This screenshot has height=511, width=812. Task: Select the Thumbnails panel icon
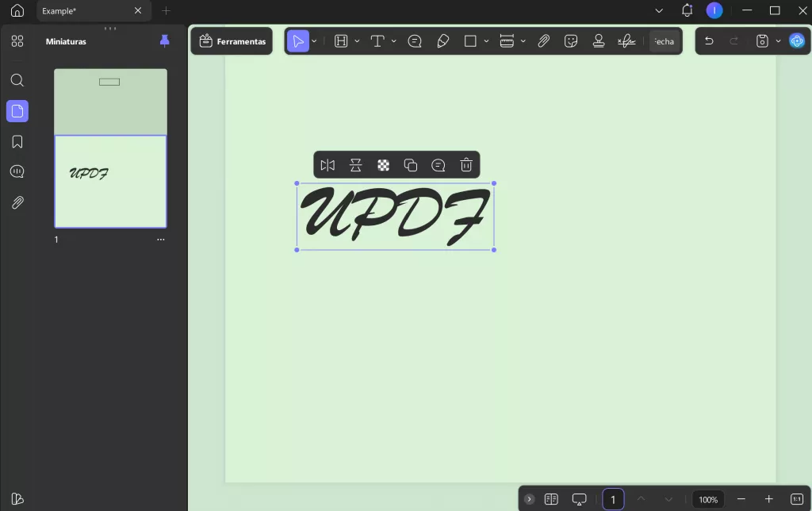[x=17, y=111]
